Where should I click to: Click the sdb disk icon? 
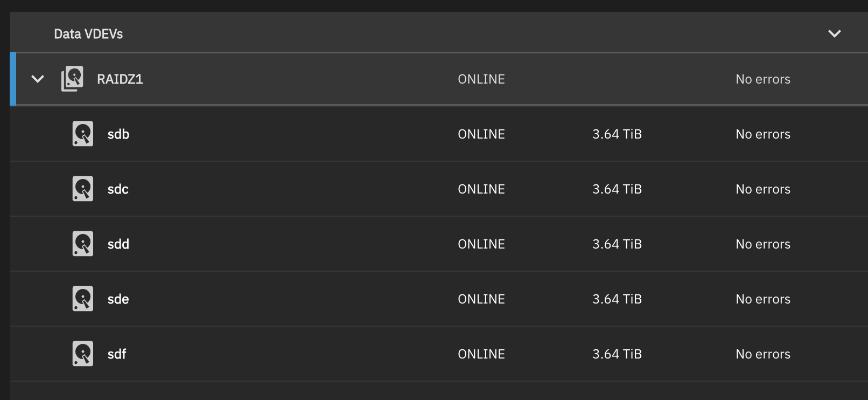[x=83, y=134]
